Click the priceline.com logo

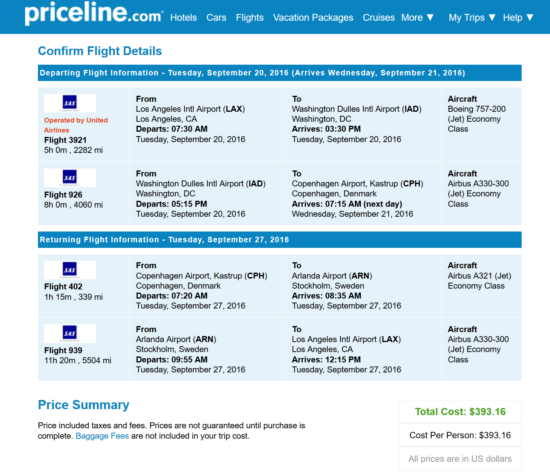[x=94, y=14]
